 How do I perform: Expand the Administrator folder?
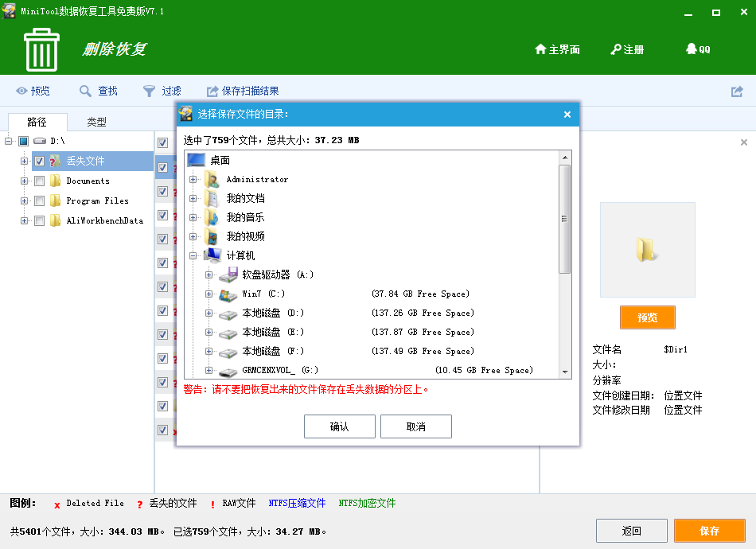[193, 179]
